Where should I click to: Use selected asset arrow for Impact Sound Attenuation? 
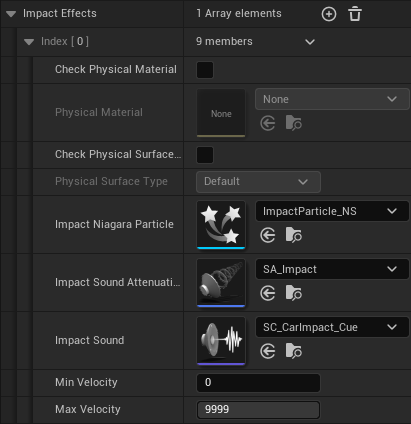(x=268, y=294)
